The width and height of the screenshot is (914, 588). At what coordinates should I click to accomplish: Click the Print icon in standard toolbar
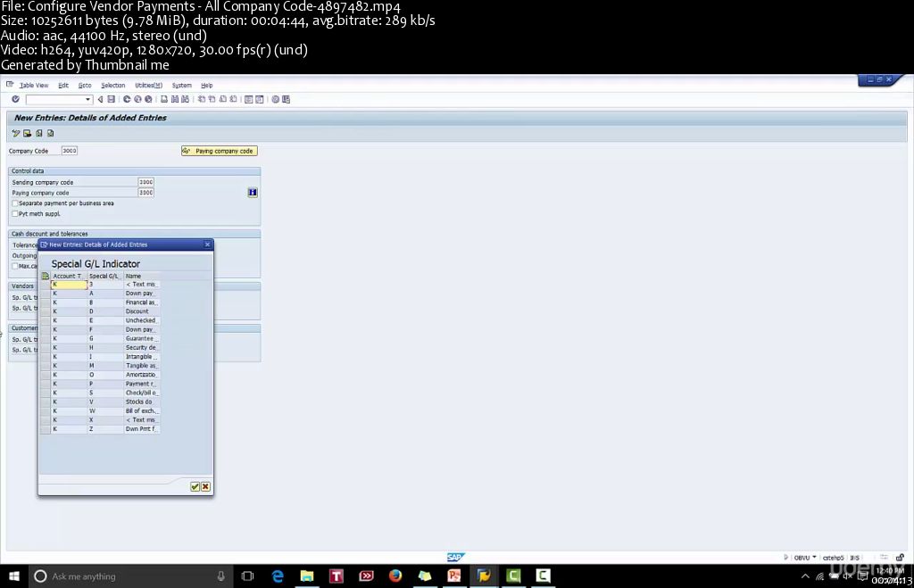tap(164, 99)
